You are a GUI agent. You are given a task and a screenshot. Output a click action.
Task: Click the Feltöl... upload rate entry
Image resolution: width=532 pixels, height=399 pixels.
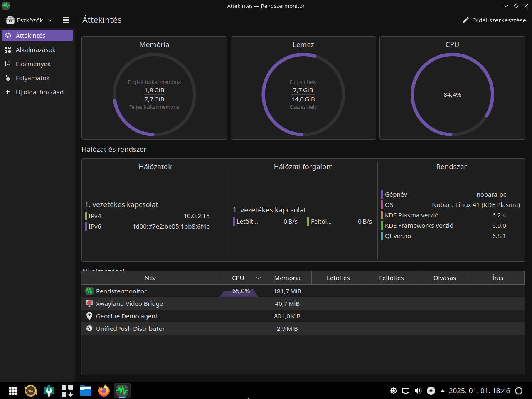tap(340, 222)
